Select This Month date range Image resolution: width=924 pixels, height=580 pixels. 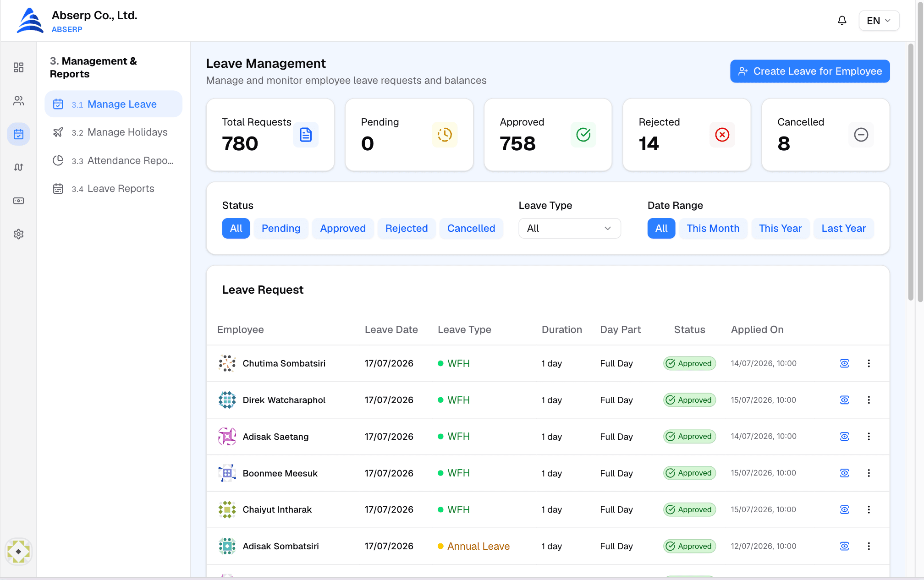click(x=713, y=228)
